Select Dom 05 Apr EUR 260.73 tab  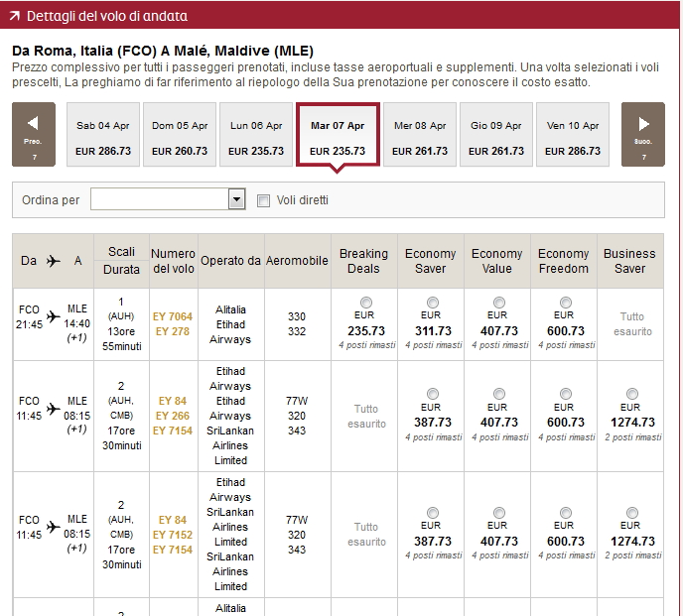[180, 138]
